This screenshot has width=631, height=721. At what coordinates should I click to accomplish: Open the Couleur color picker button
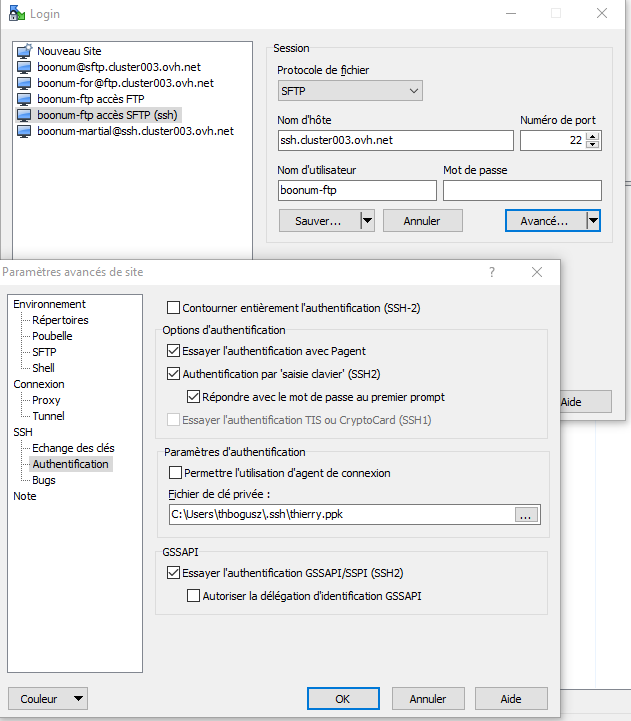coord(46,699)
